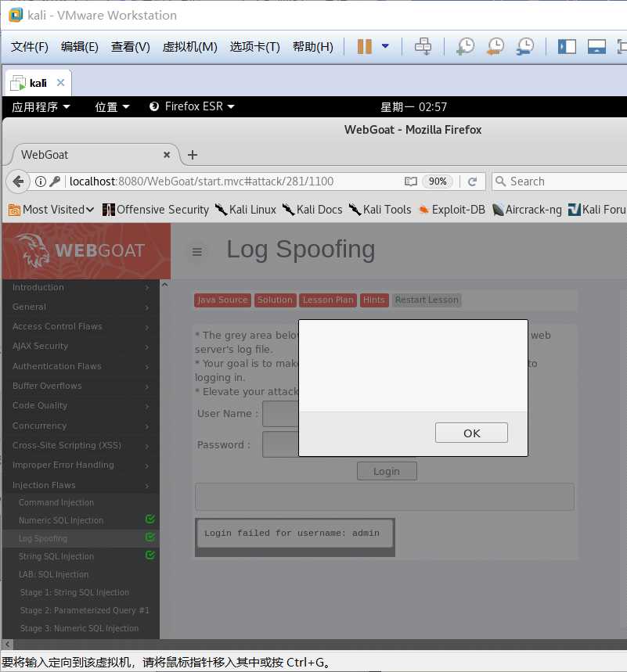Click the Lesson Plan button
Screen dimensions: 627x672
328,300
